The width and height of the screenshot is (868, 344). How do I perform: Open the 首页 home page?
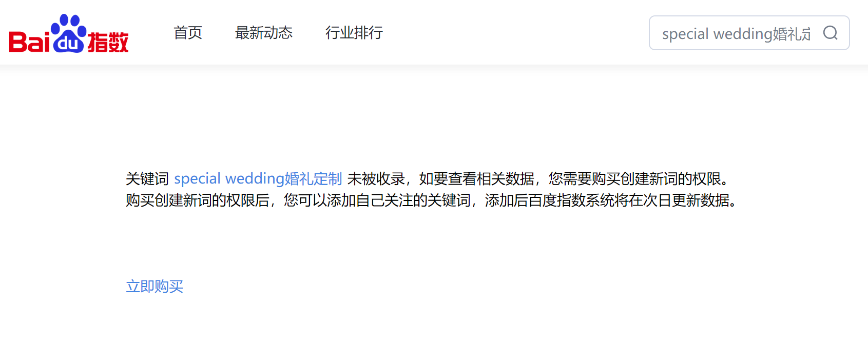click(x=188, y=33)
